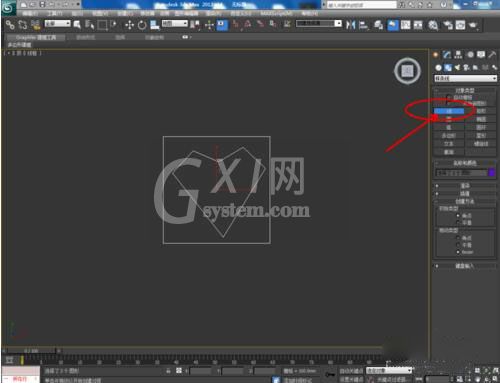Screen dimensions: 500x383
Task: Open the reference coordinate system dropdown
Action: pyautogui.click(x=175, y=23)
